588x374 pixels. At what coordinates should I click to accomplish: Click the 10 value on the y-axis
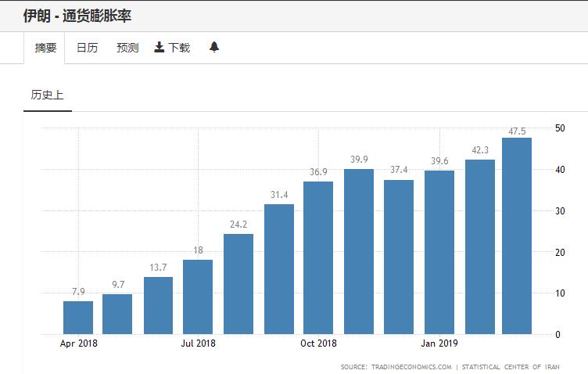[560, 293]
